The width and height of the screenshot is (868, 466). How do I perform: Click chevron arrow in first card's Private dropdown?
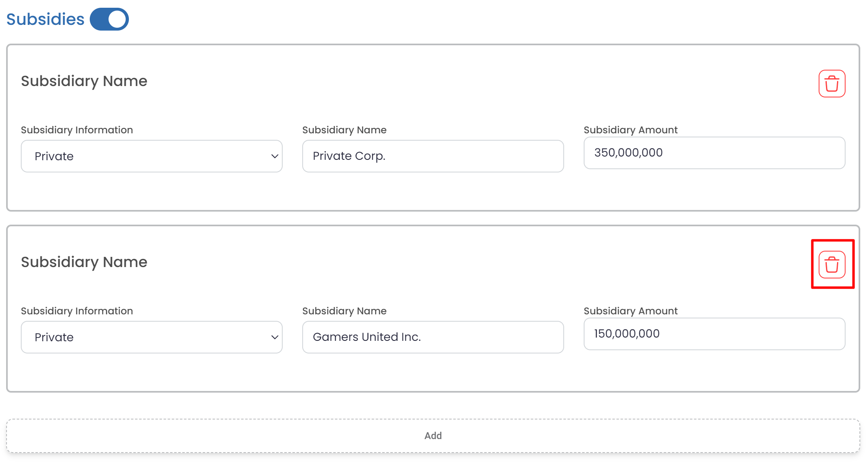coord(275,156)
